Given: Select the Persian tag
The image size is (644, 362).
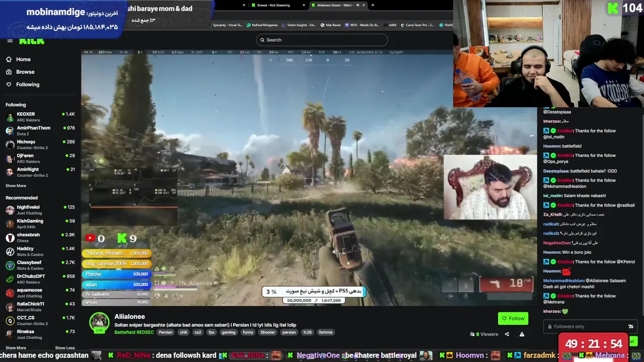Looking at the screenshot, I should (x=166, y=332).
